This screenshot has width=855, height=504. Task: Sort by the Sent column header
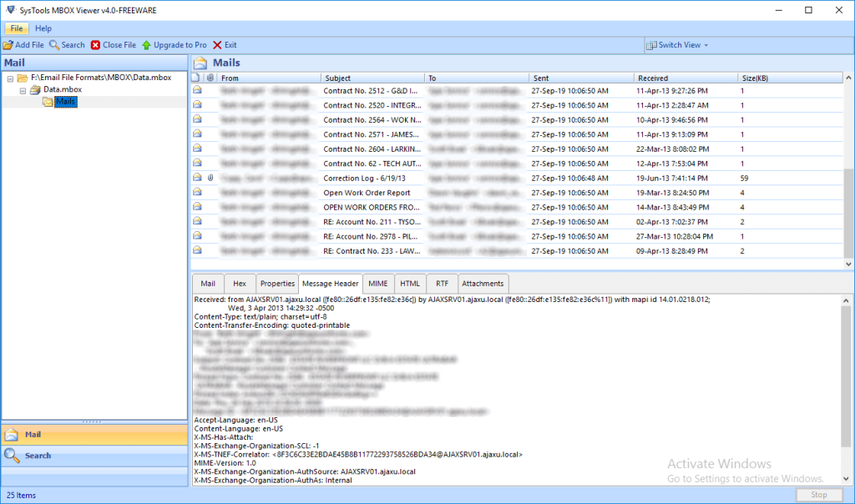click(581, 78)
